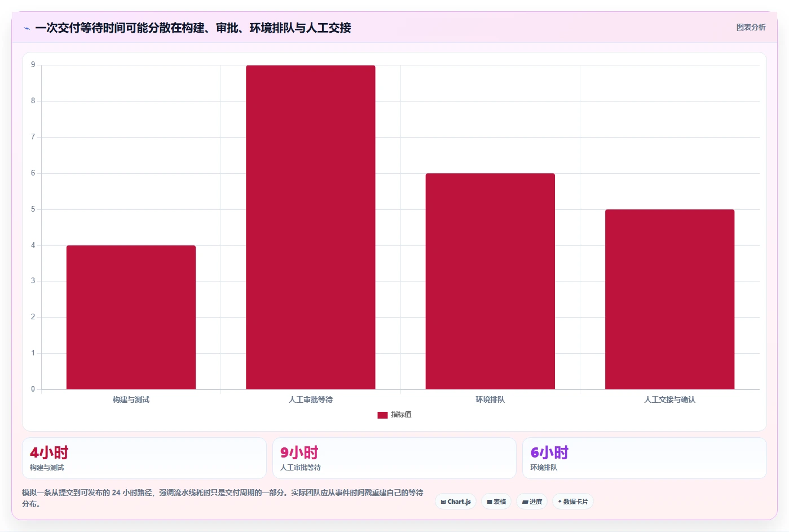Click the 人工审批等待 x-axis label
Image resolution: width=789 pixels, height=532 pixels.
point(311,399)
